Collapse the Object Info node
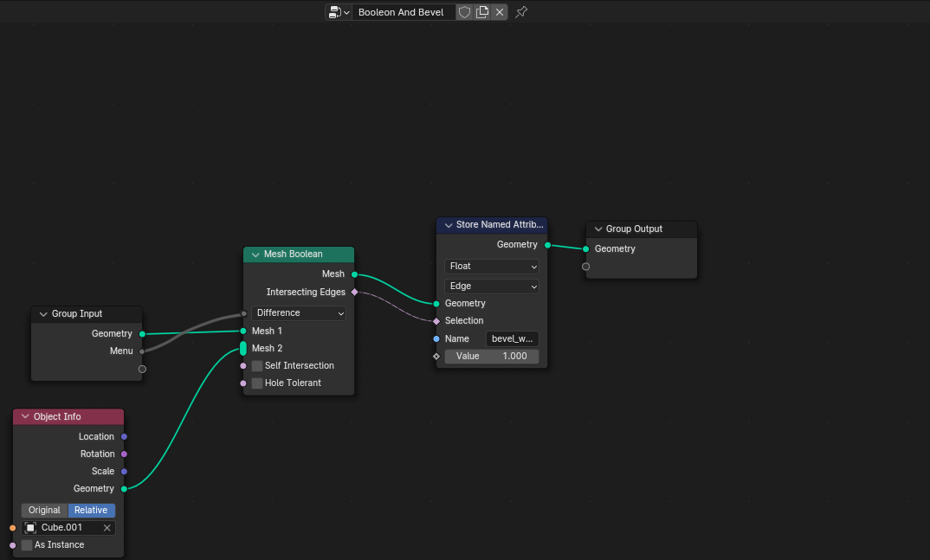The image size is (930, 560). click(x=25, y=416)
